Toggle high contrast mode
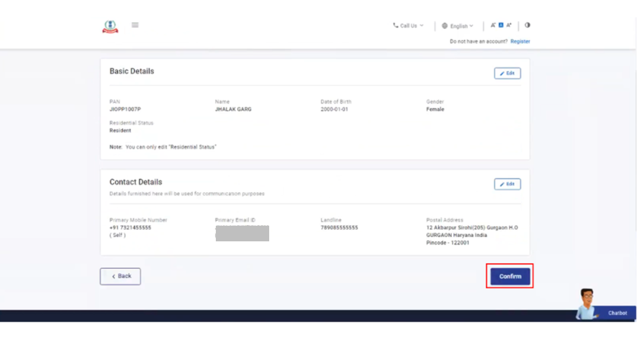 tap(527, 25)
